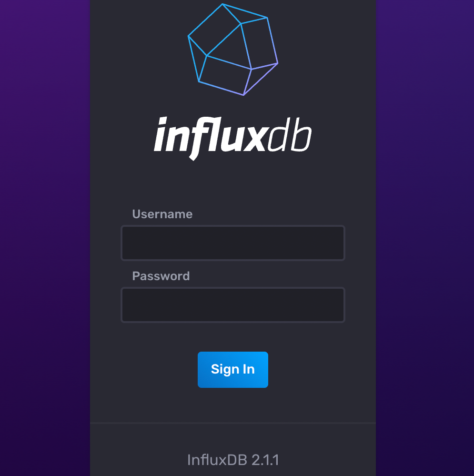Click the purple bottom corner of the cube logo
474x476 pixels.
click(244, 95)
